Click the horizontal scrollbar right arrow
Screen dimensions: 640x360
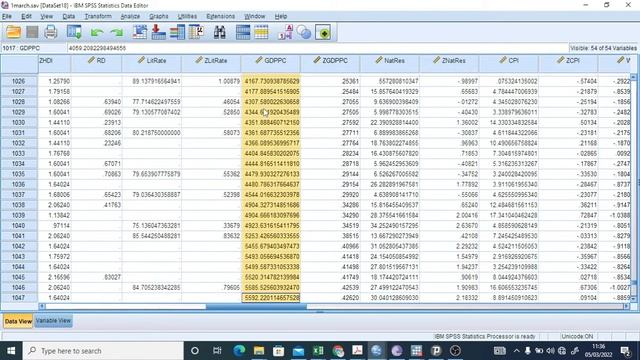click(627, 306)
